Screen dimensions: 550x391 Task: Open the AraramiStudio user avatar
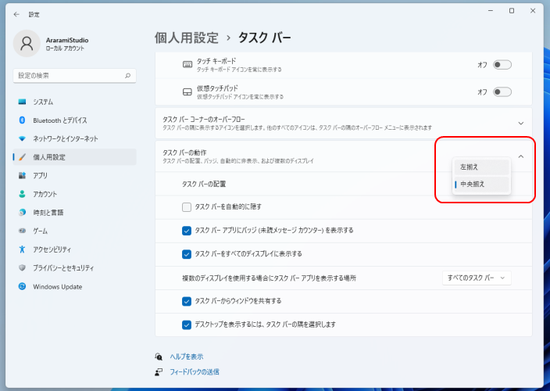(x=27, y=43)
